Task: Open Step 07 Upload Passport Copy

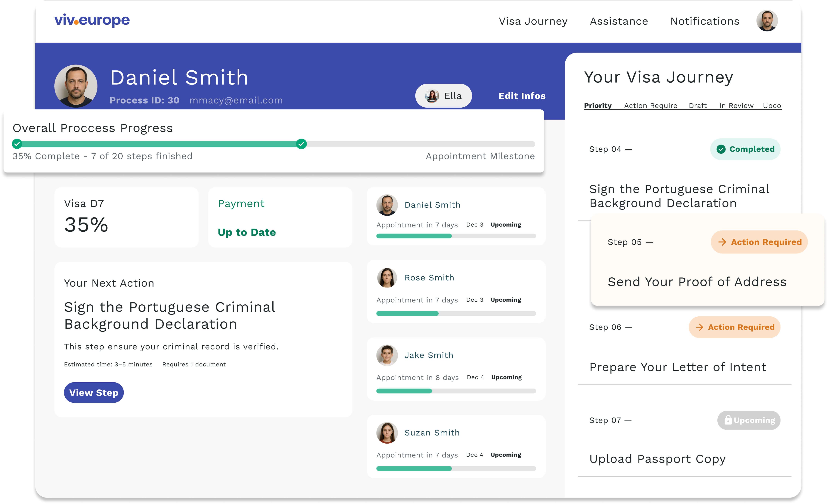Action: [657, 459]
